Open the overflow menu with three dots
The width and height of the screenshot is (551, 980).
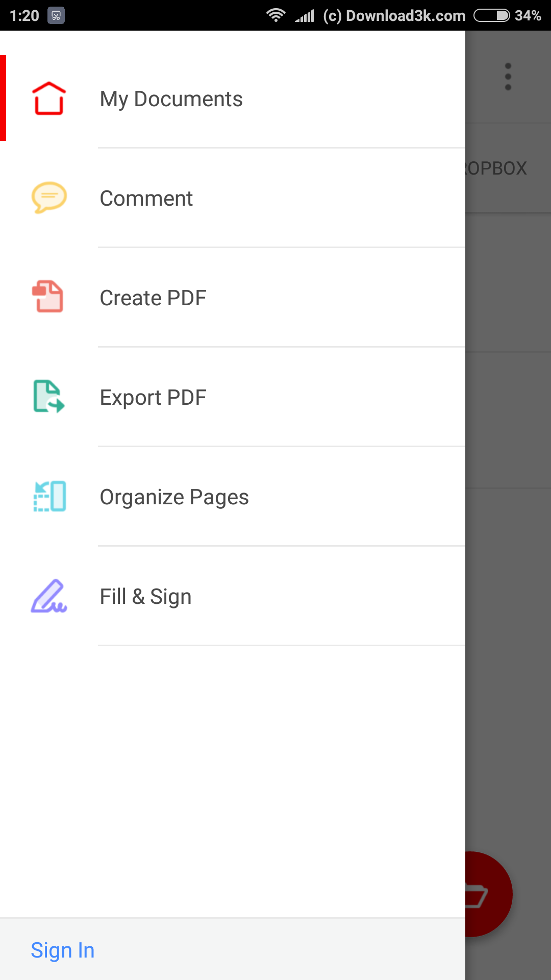(508, 76)
